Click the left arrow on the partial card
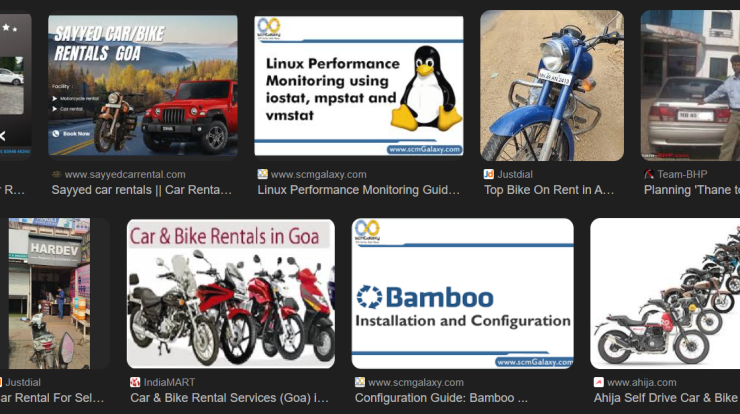Screen dimensions: 740x414 point(3,136)
